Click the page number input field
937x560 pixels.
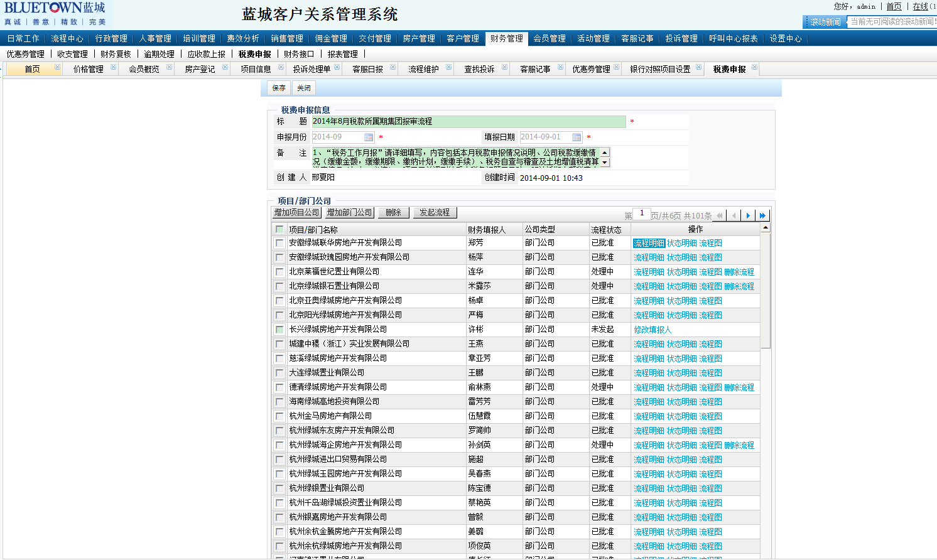(642, 214)
